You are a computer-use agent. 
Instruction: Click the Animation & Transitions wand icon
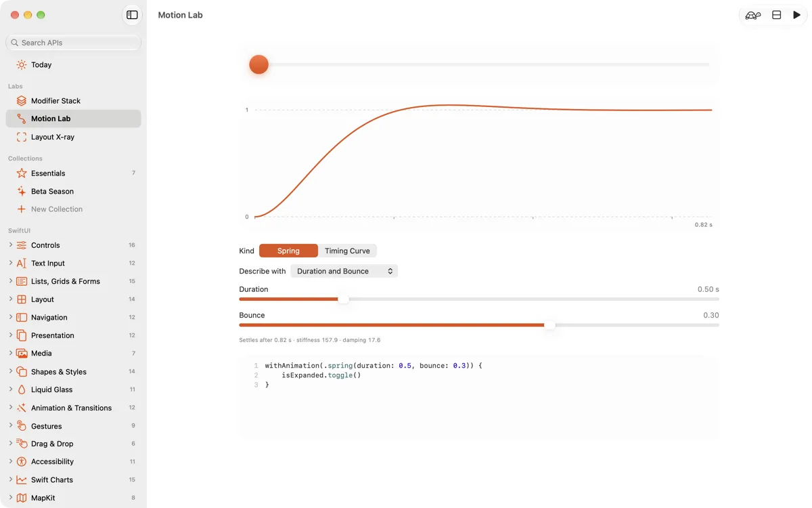22,408
